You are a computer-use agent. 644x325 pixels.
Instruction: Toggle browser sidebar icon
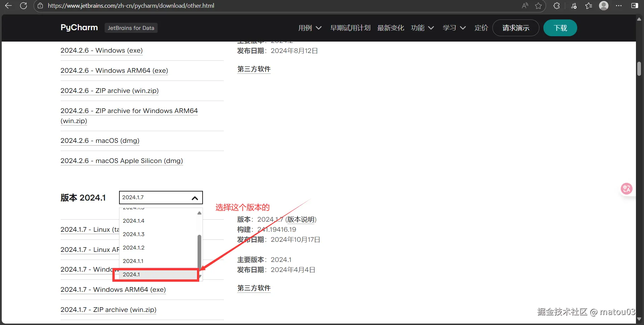point(634,6)
